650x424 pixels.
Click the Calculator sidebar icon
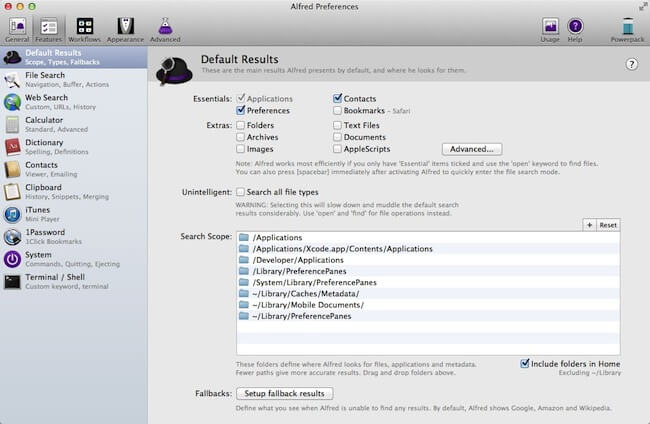[x=12, y=124]
